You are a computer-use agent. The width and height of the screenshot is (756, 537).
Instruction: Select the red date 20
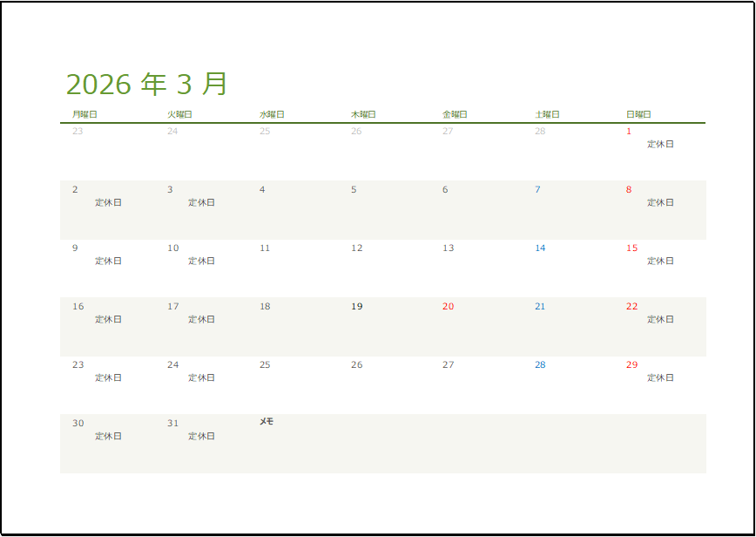[x=447, y=306]
